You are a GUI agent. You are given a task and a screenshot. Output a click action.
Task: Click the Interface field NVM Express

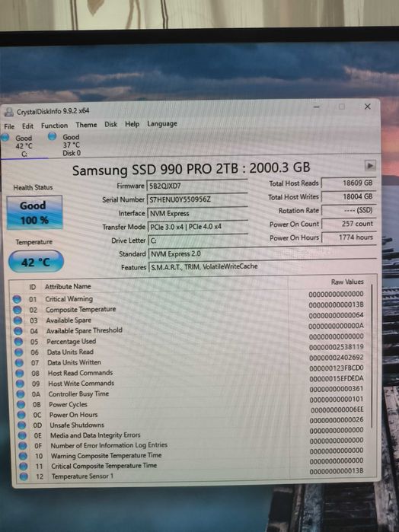[198, 213]
